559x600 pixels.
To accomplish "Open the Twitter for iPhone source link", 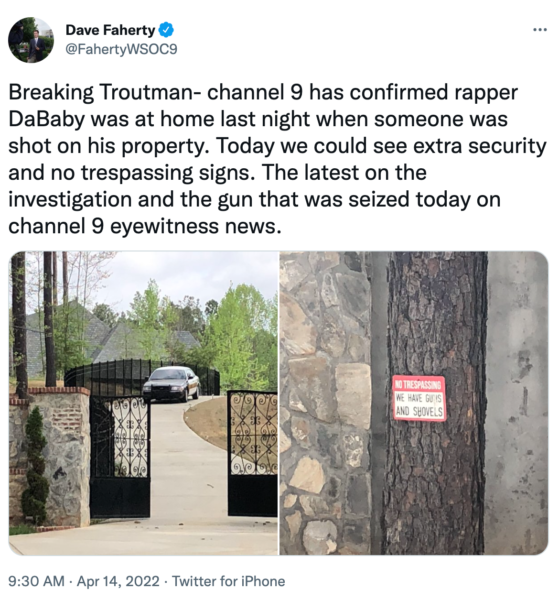I will pyautogui.click(x=228, y=581).
